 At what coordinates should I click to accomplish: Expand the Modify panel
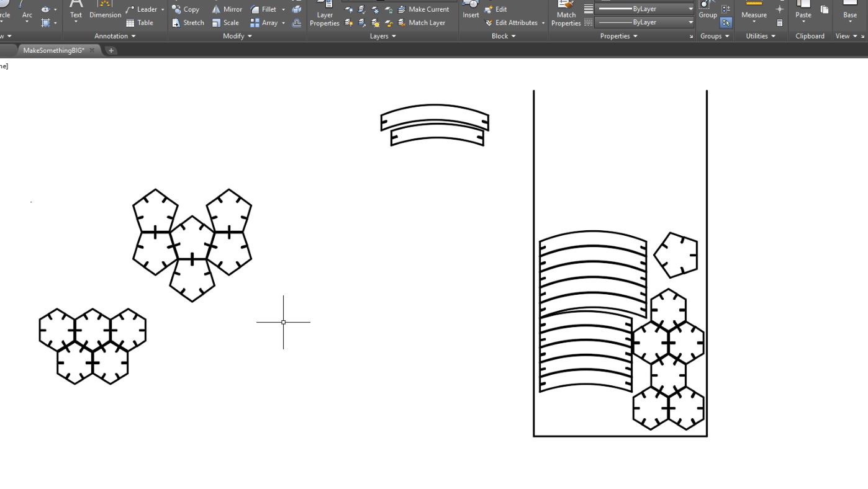237,36
